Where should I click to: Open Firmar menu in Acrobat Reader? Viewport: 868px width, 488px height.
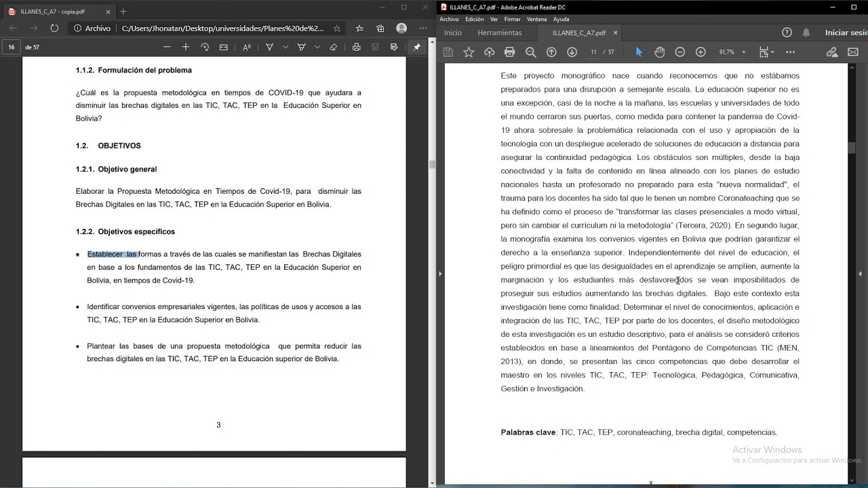pyautogui.click(x=512, y=19)
